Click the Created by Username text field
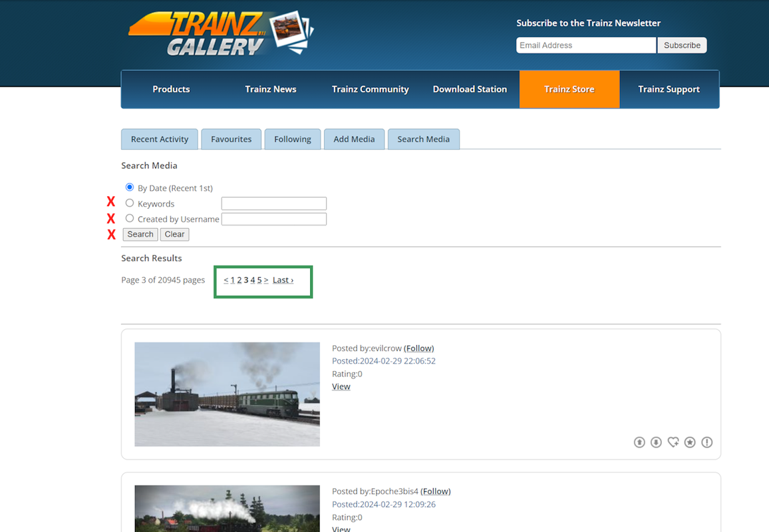 point(273,219)
